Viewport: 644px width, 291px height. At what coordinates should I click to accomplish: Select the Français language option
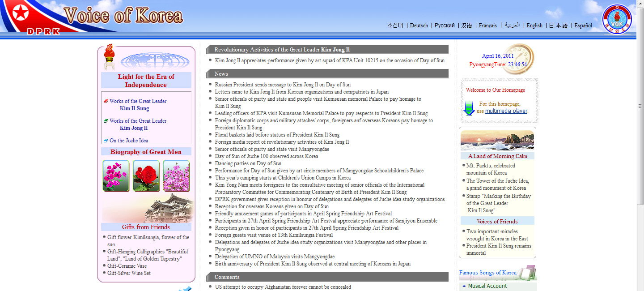pyautogui.click(x=487, y=26)
